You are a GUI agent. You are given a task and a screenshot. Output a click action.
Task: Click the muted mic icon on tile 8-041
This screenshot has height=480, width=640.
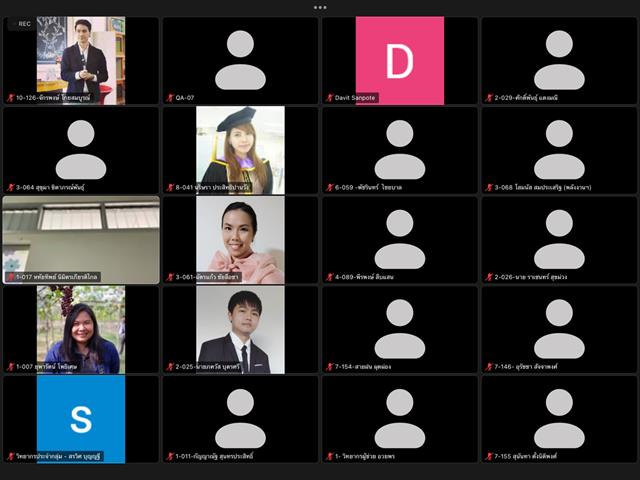point(170,187)
